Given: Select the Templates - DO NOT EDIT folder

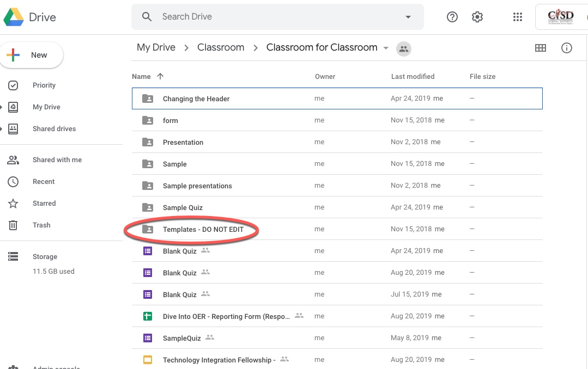Looking at the screenshot, I should point(203,230).
